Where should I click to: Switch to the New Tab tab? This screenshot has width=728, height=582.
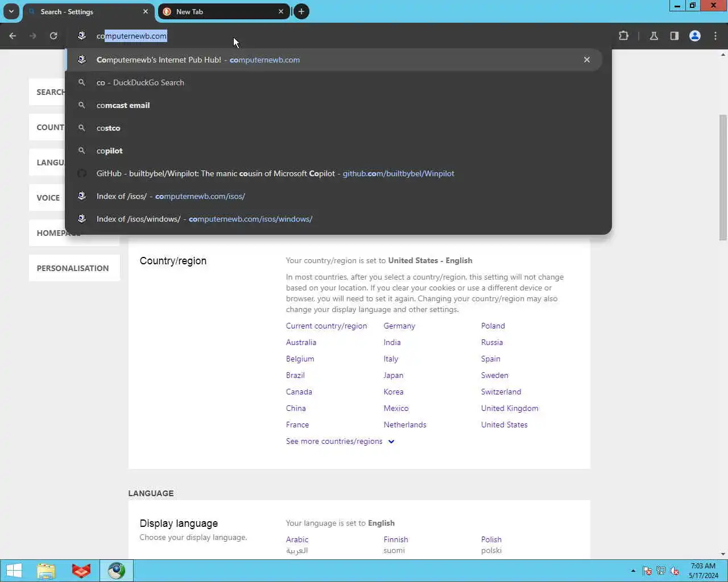(x=224, y=11)
